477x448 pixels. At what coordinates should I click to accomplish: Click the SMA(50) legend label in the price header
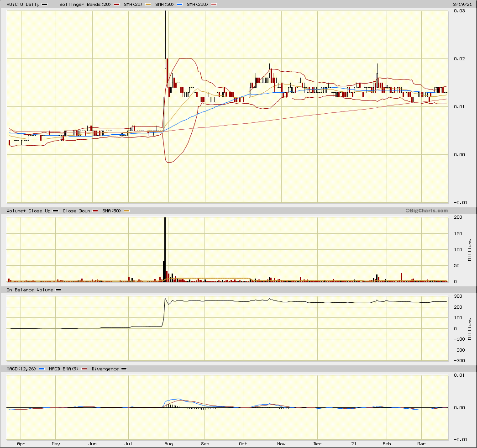click(x=165, y=5)
